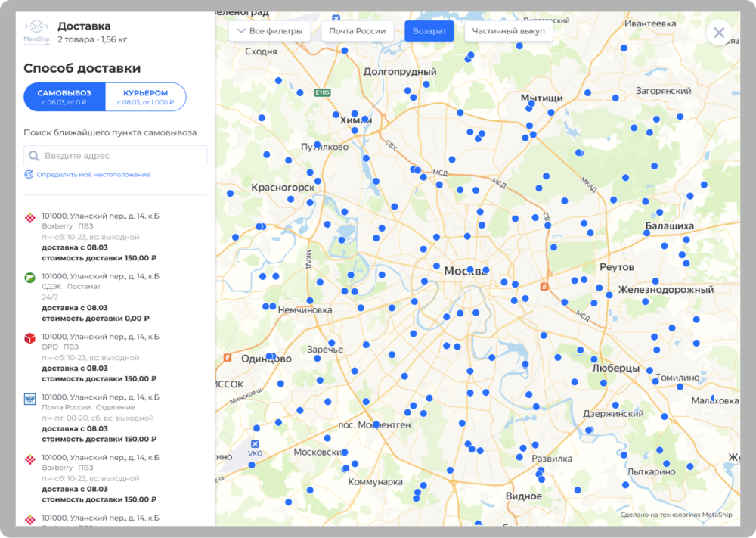Click the Доставка header title
Viewport: 756px width, 538px height.
[x=84, y=26]
